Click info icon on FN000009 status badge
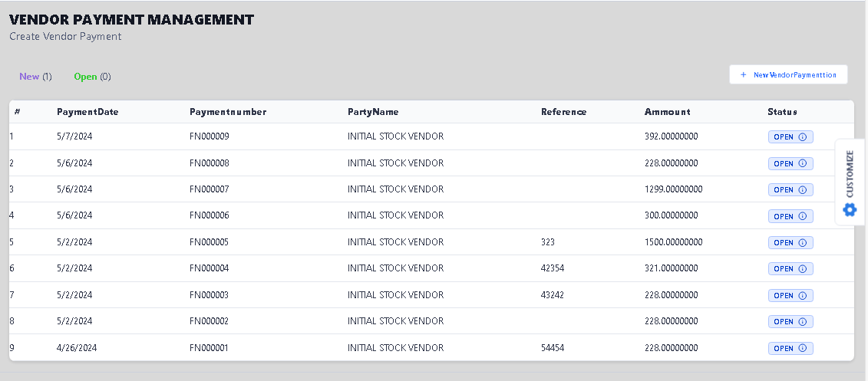Image resolution: width=868 pixels, height=381 pixels. pos(803,137)
